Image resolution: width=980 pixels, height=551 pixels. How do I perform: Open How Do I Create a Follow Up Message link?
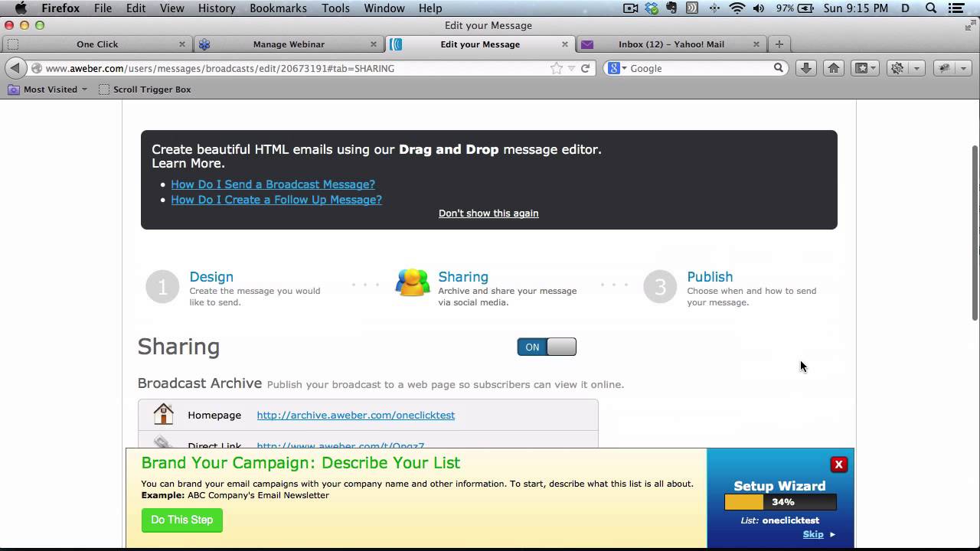276,200
